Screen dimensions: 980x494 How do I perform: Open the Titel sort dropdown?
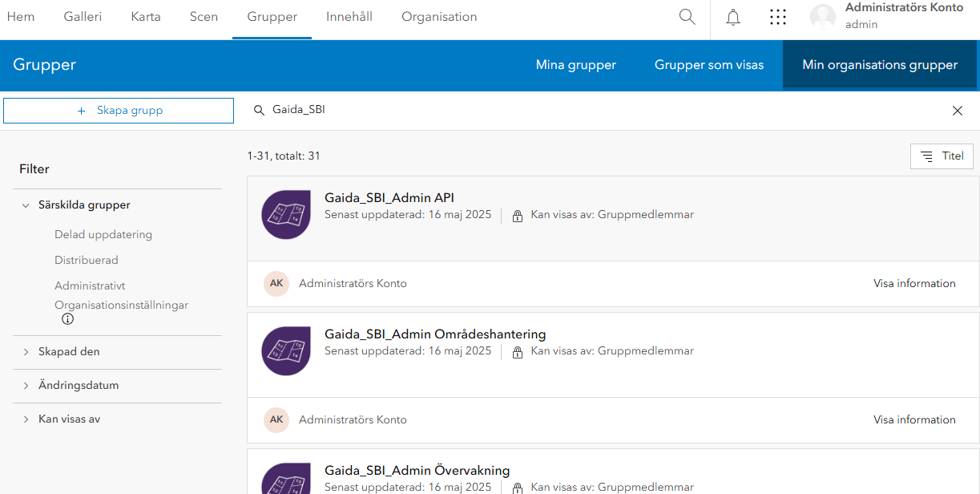coord(942,156)
